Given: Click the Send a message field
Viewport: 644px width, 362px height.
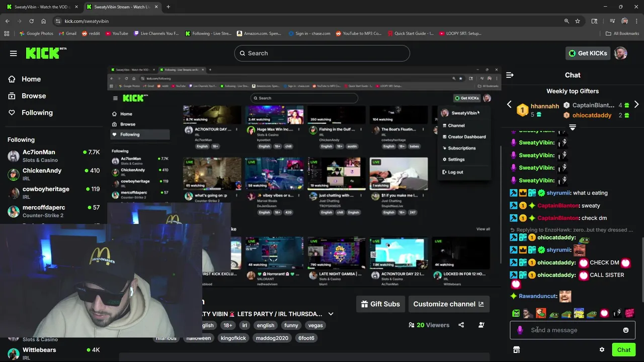Looking at the screenshot, I should point(573,330).
